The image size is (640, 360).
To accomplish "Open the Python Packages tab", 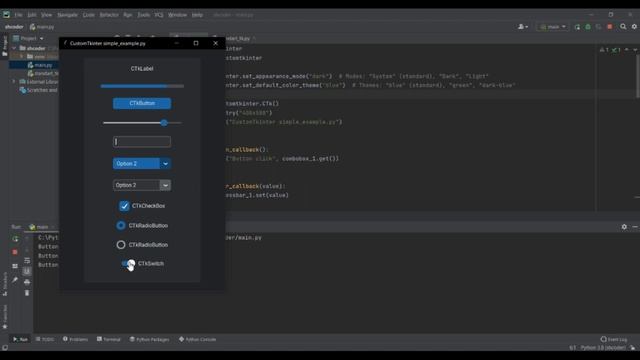I will (x=149, y=339).
